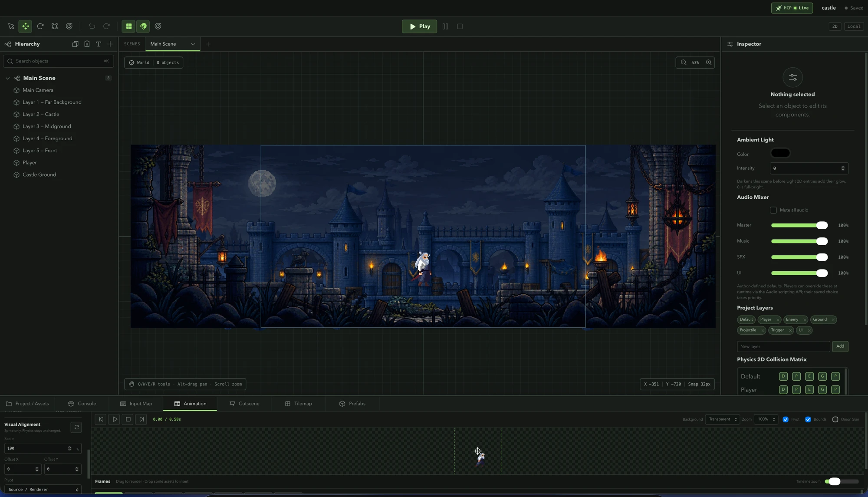Screen dimensions: 868x497
Task: Enable Mute all audio checkbox
Action: [x=773, y=210]
